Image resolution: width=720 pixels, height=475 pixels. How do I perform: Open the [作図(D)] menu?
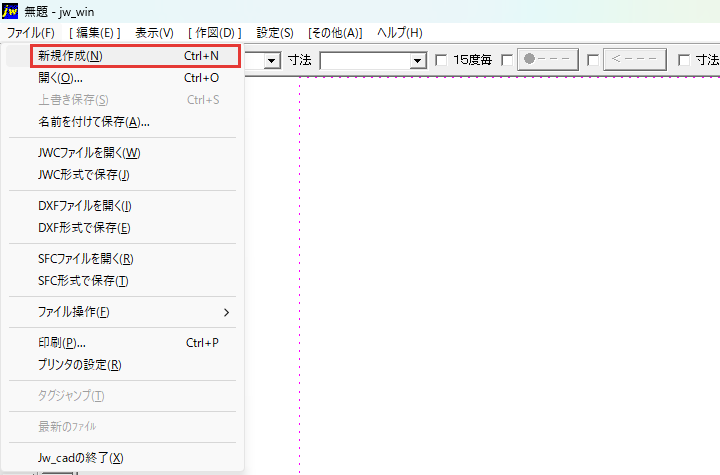(x=214, y=33)
